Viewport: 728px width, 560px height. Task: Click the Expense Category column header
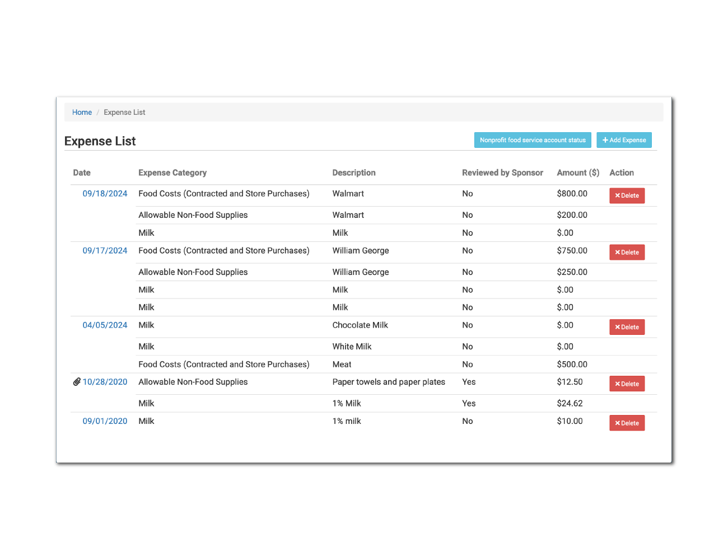[172, 173]
